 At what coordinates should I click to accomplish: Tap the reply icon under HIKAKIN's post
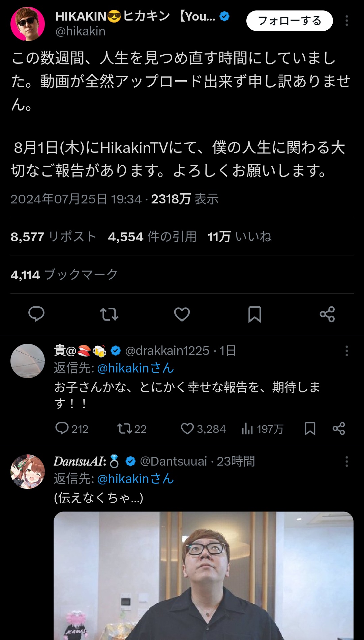pyautogui.click(x=36, y=314)
